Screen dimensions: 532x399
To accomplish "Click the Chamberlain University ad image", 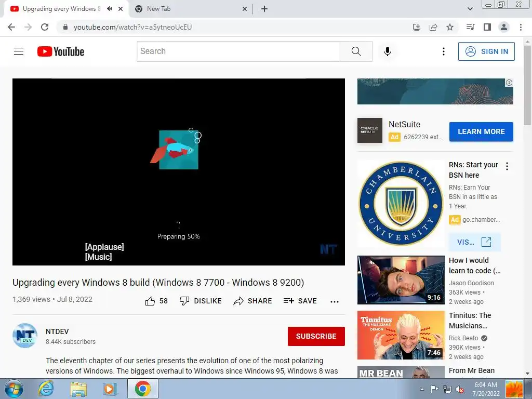I will pos(401,203).
